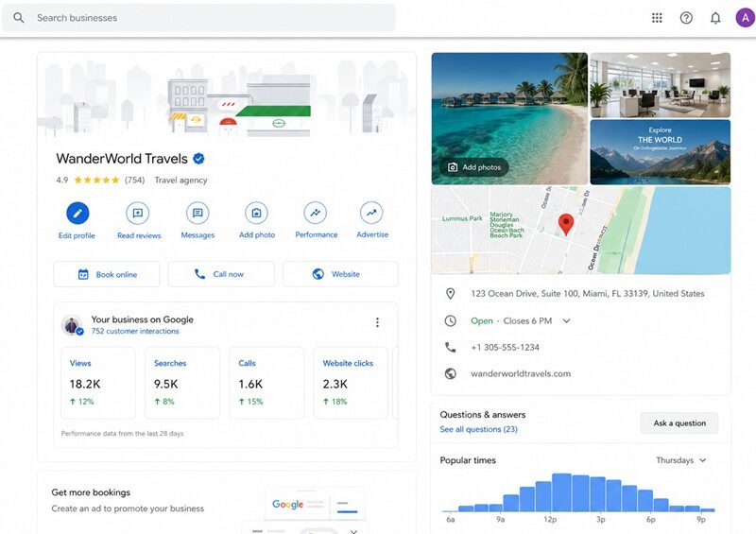This screenshot has height=534, width=756.
Task: Open Read reviews icon
Action: (x=138, y=213)
